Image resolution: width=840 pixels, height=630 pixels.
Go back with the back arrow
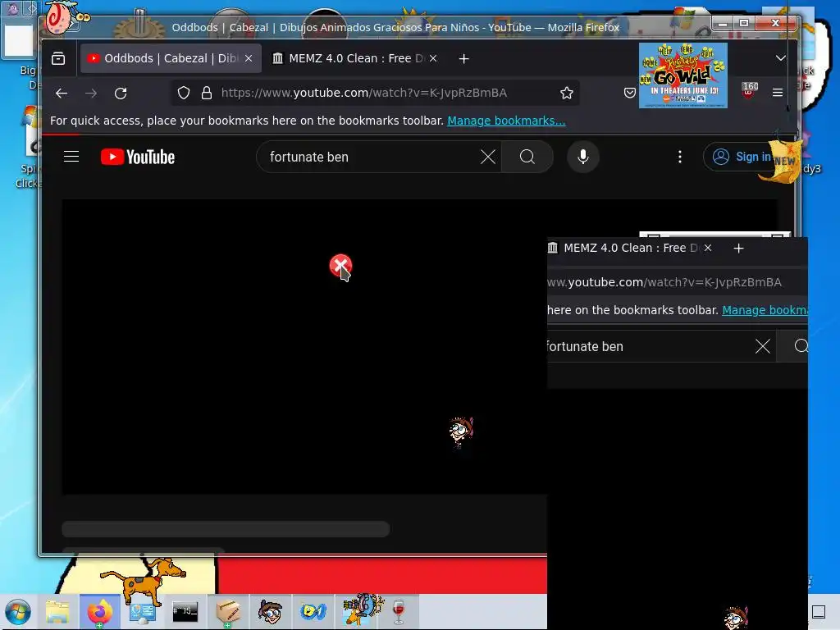(62, 94)
